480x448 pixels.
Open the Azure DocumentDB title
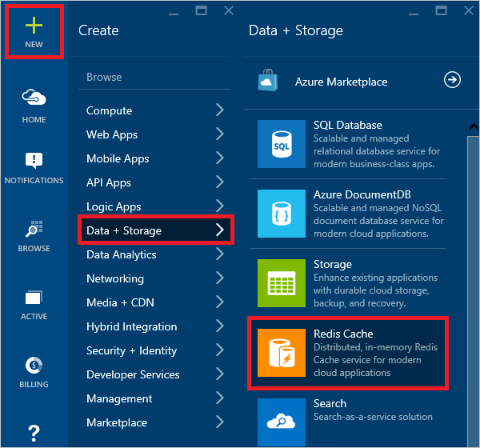[362, 194]
